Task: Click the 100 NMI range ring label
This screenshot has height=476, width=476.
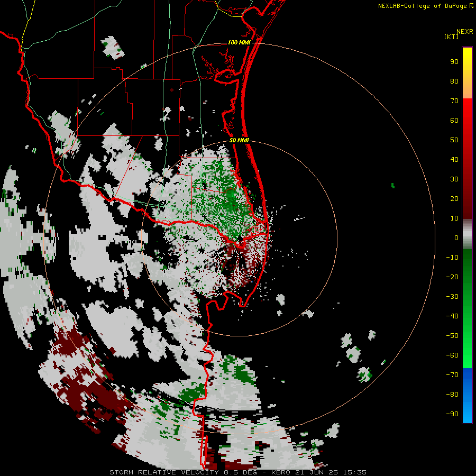Action: tap(239, 42)
